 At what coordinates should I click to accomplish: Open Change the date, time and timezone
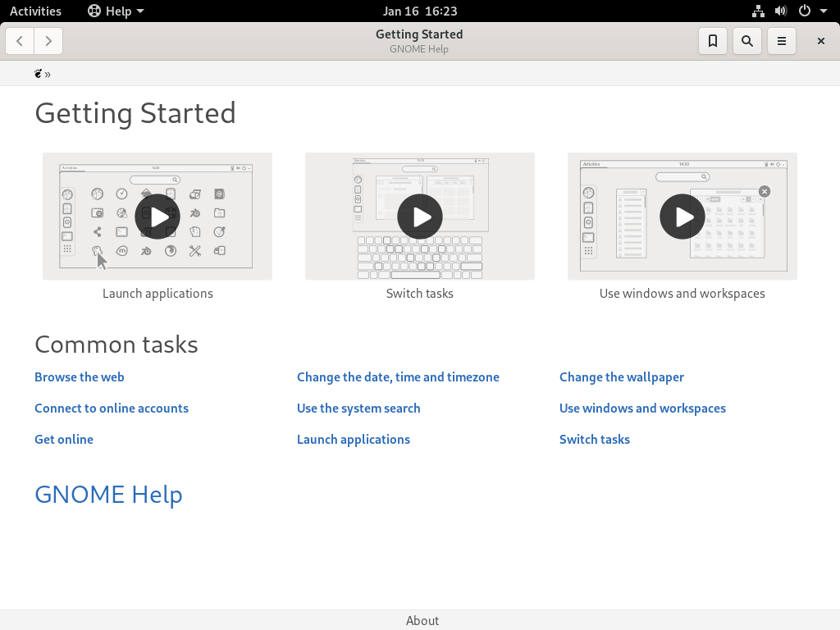click(x=398, y=377)
